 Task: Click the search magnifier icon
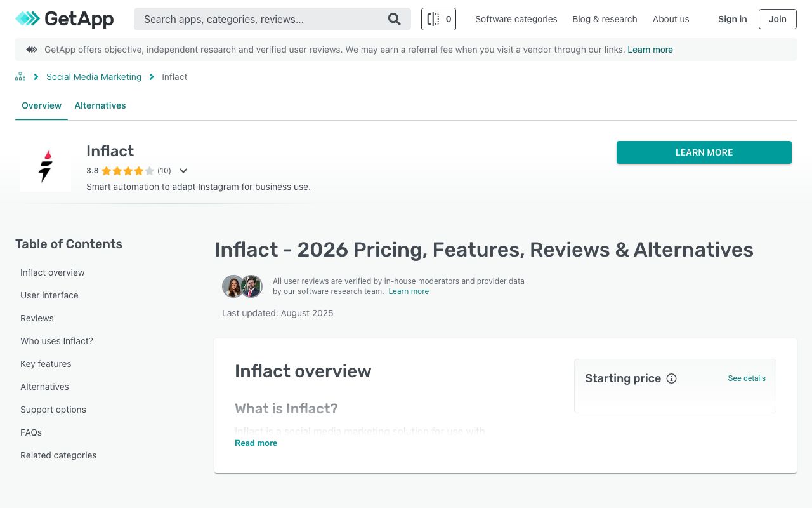(395, 19)
